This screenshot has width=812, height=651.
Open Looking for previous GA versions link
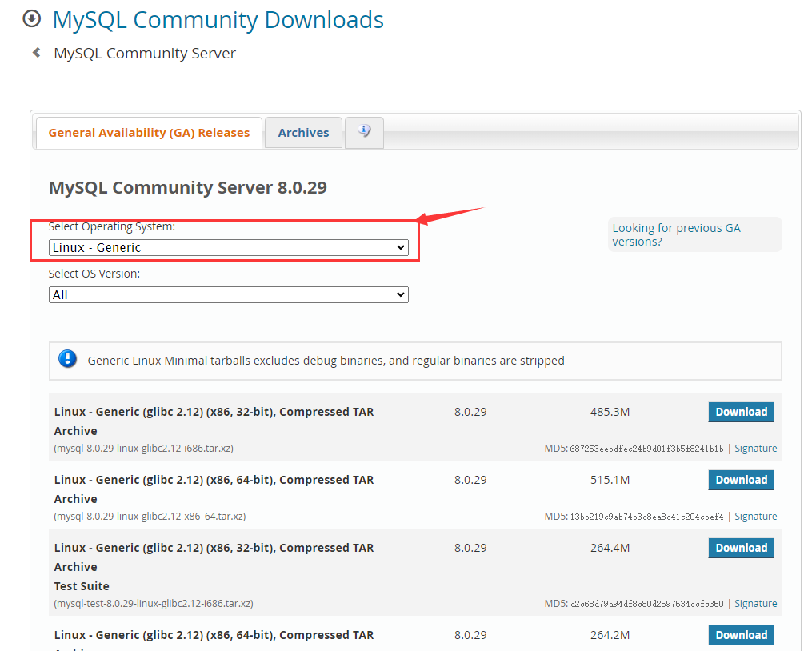click(676, 234)
